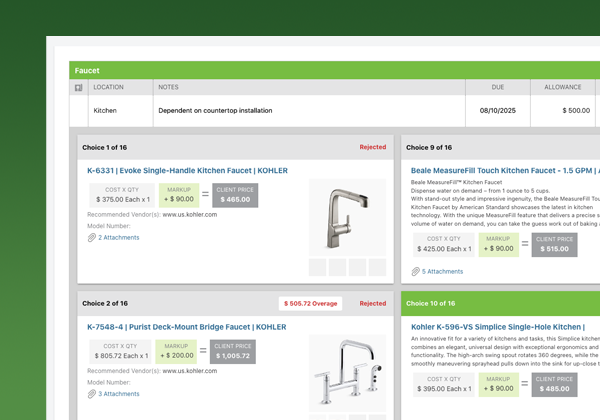
Task: Click client price $ 485.00 box
Action: 554,385
